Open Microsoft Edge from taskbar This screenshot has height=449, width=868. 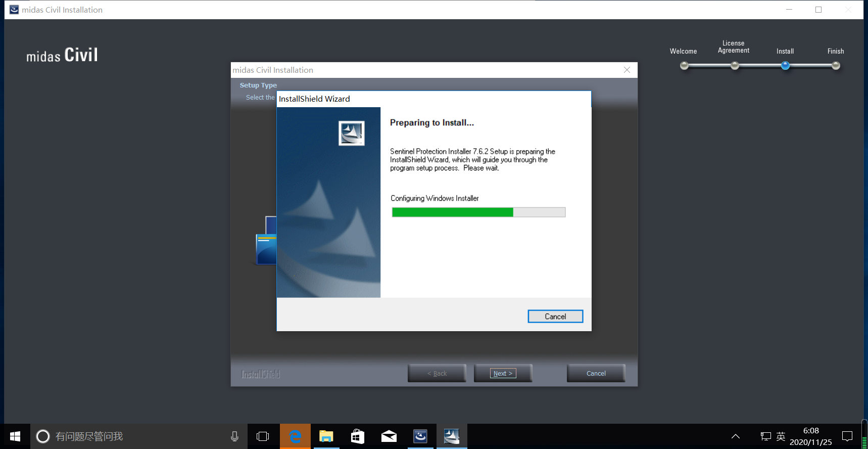[295, 436]
